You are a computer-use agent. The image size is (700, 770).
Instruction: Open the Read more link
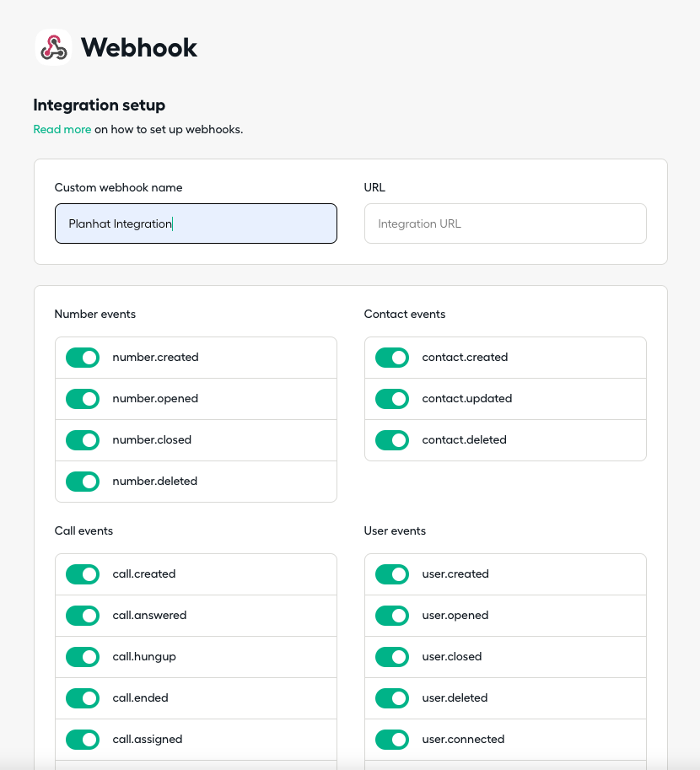(62, 129)
